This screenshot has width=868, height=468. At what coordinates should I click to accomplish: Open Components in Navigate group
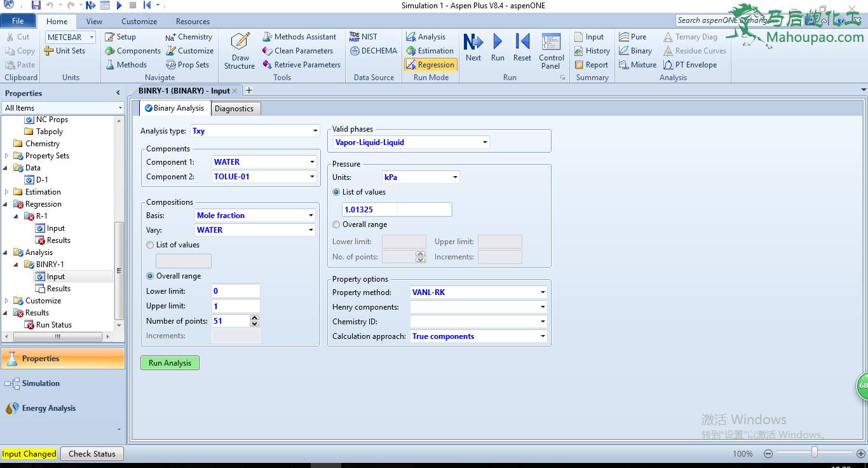pos(133,51)
